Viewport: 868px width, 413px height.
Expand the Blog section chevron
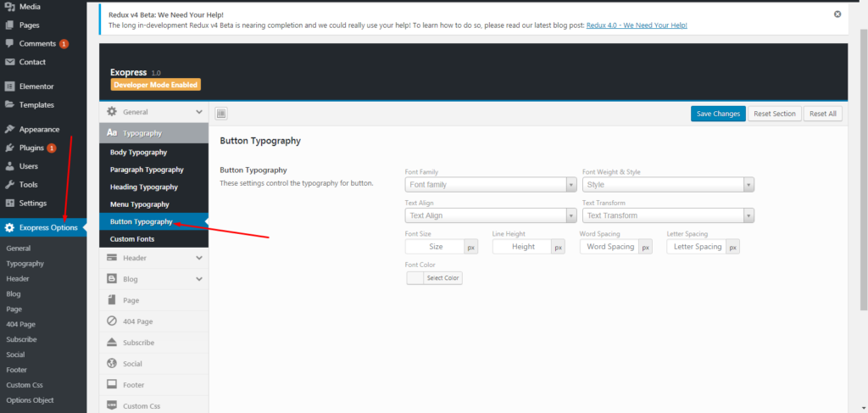[199, 279]
